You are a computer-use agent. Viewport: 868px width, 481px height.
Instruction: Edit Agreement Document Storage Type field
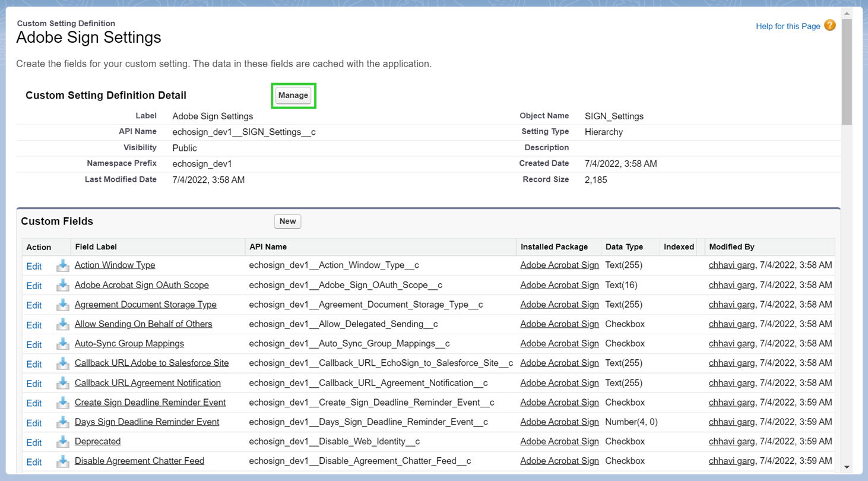[x=34, y=305]
